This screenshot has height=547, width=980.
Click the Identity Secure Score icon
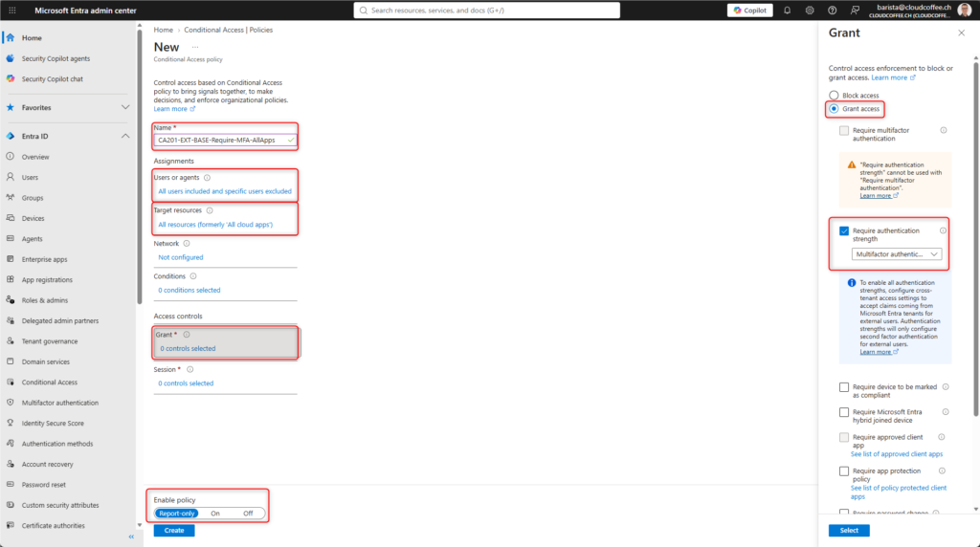(x=10, y=423)
